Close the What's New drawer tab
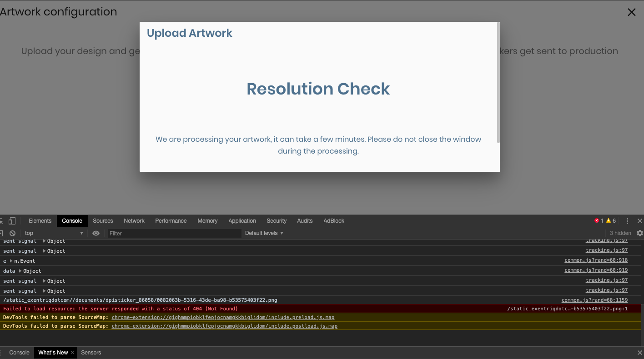Screen dimensions: 644x359 pyautogui.click(x=72, y=353)
